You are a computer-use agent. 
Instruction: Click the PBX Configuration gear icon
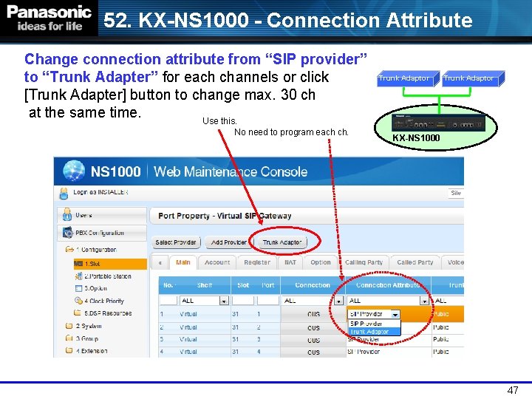(67, 233)
